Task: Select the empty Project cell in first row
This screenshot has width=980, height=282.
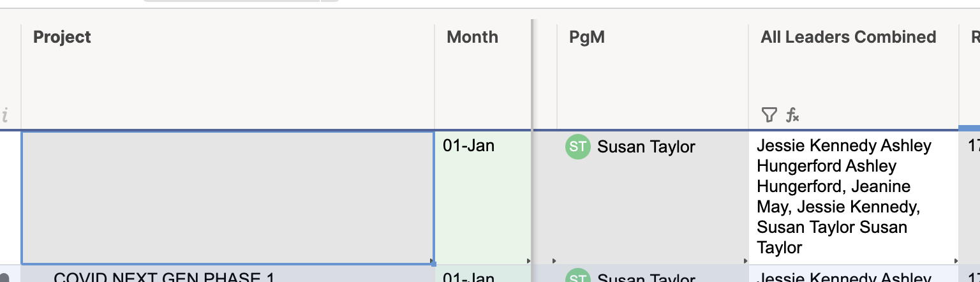Action: (228, 198)
